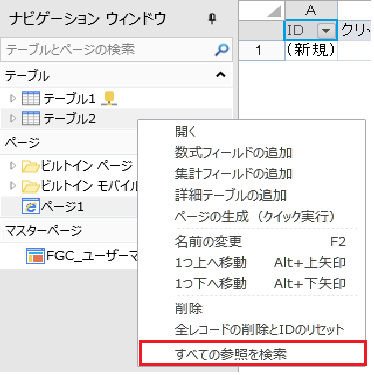Click the ビルトイン ページ folder icon

click(x=31, y=166)
